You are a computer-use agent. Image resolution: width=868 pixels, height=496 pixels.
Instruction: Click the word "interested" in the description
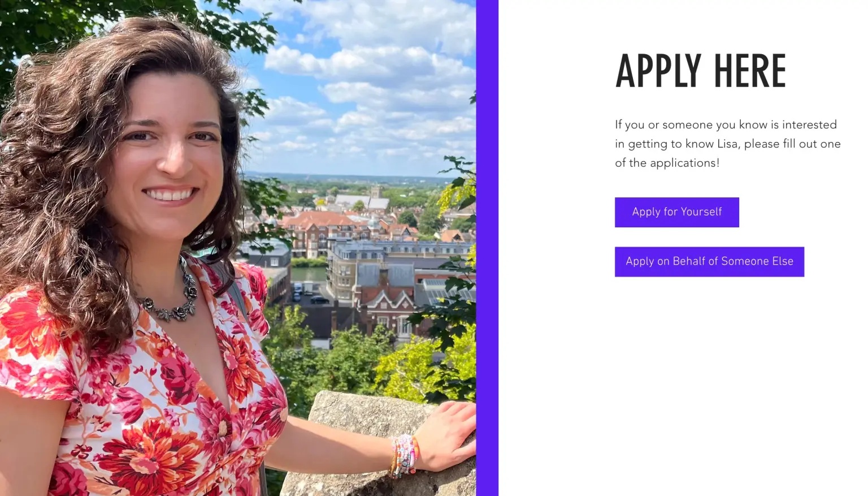(x=809, y=124)
